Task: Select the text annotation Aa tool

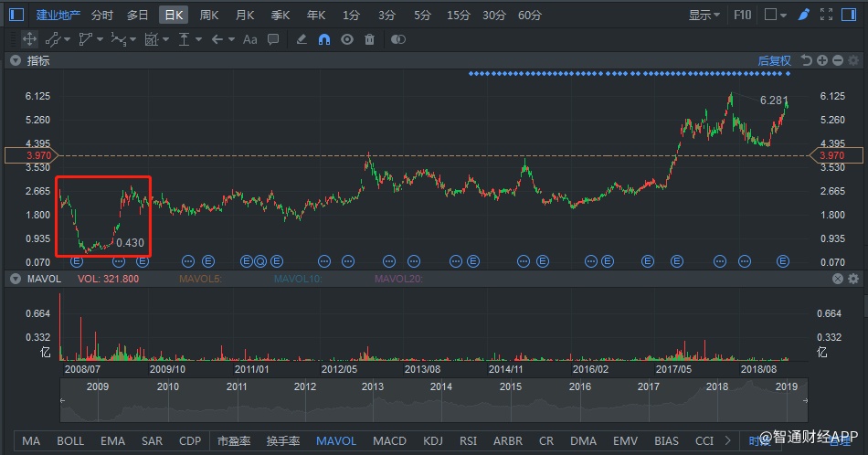Action: (x=249, y=39)
